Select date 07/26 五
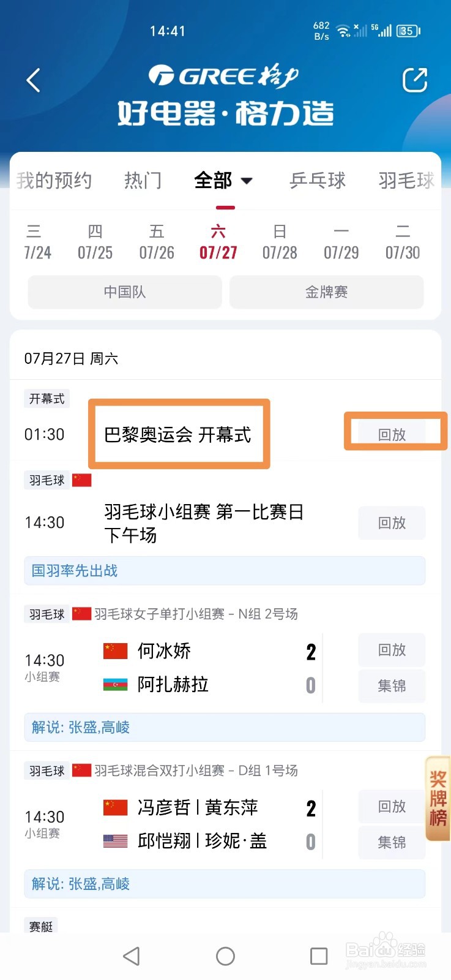The image size is (451, 980). 157,242
